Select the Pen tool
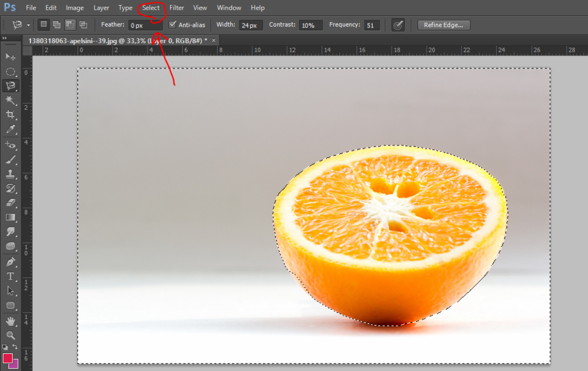588x371 pixels. [10, 262]
